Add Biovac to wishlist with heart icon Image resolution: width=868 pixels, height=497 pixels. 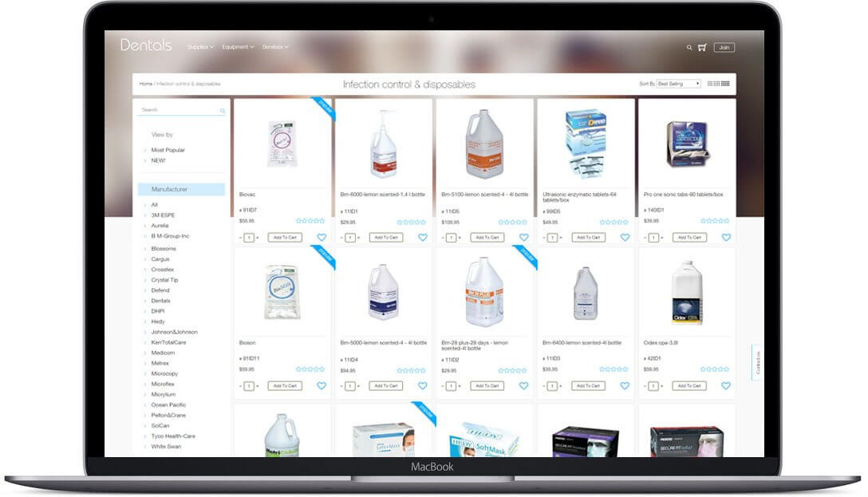322,238
